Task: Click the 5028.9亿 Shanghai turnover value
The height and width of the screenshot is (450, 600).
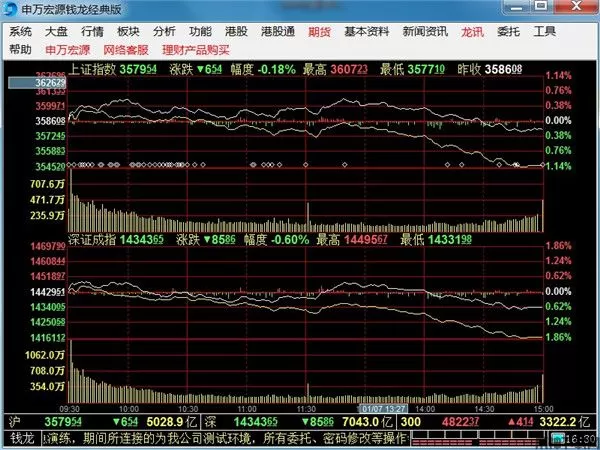Action: 171,422
